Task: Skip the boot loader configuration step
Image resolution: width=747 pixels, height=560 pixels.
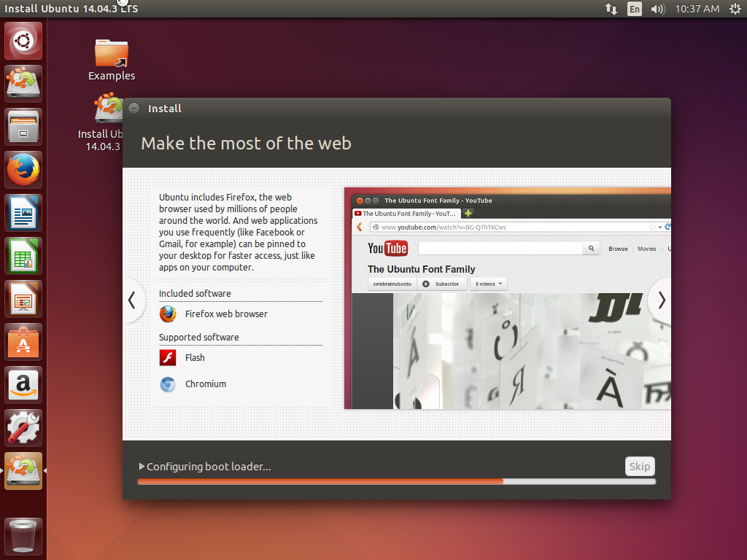Action: tap(640, 466)
